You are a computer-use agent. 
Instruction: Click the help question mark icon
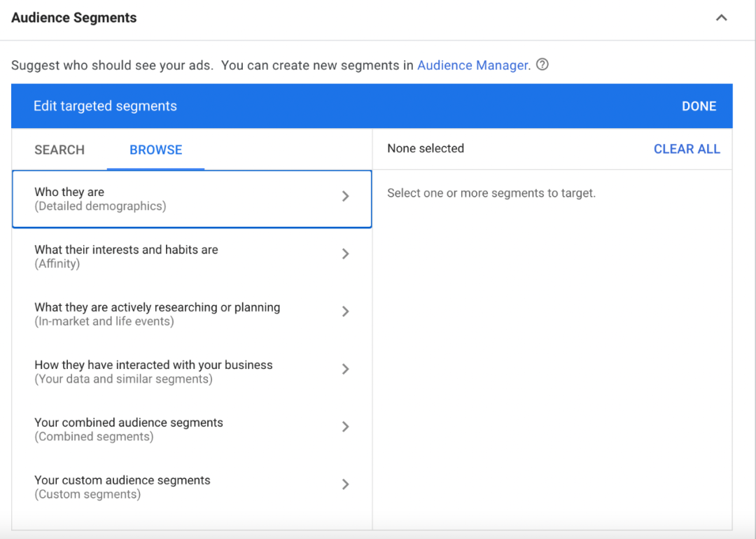542,65
